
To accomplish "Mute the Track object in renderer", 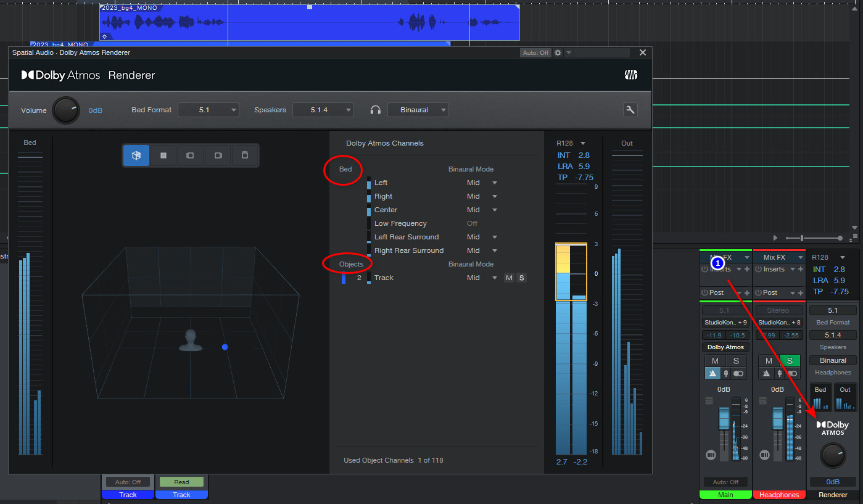I will pyautogui.click(x=509, y=278).
